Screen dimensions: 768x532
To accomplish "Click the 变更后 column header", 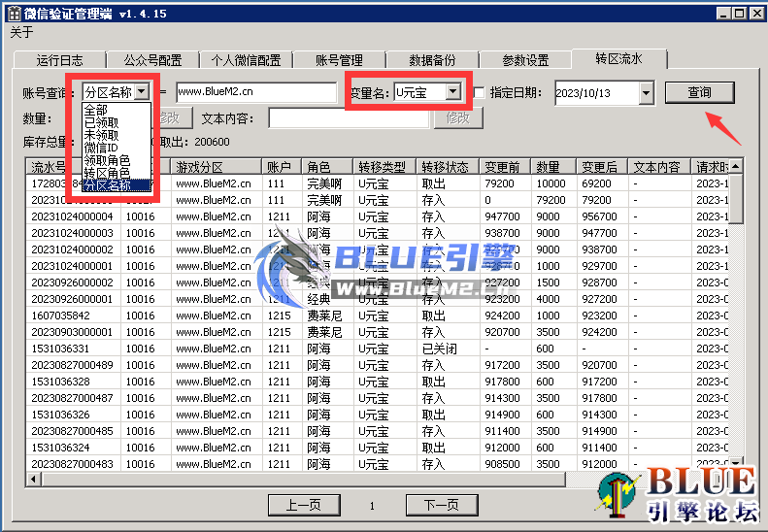I will click(602, 167).
